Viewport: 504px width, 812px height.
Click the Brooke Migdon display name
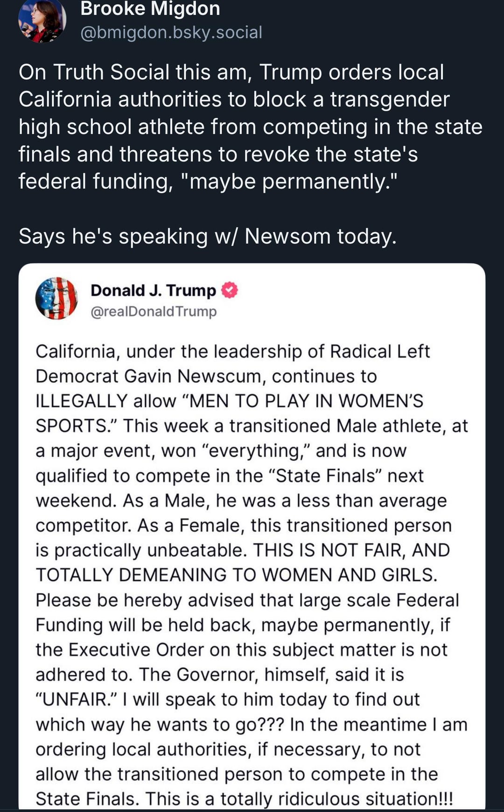pos(150,9)
